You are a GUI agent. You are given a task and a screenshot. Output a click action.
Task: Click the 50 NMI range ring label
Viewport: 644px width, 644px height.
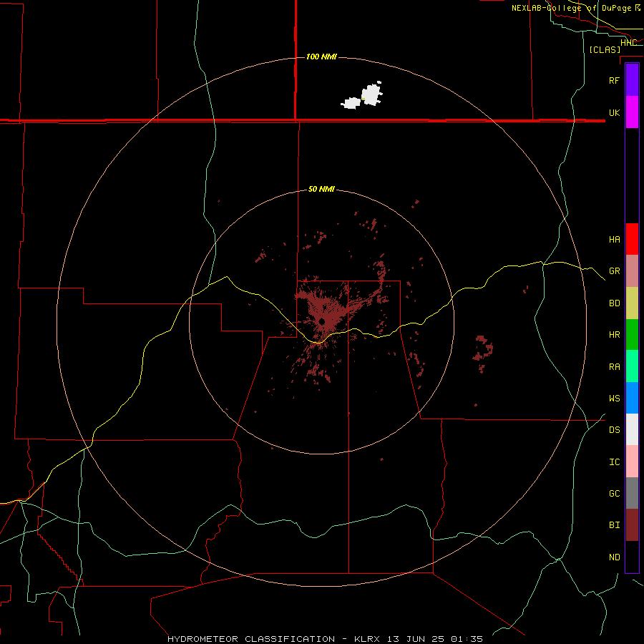[x=321, y=190]
